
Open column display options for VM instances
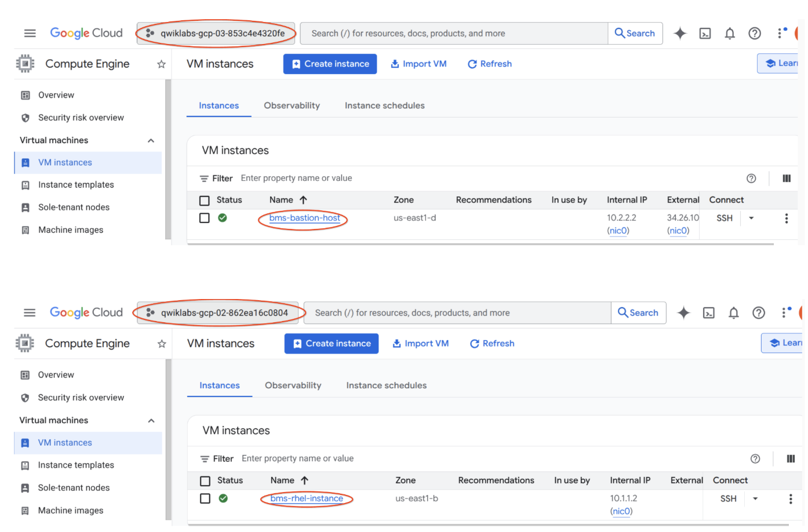[786, 178]
